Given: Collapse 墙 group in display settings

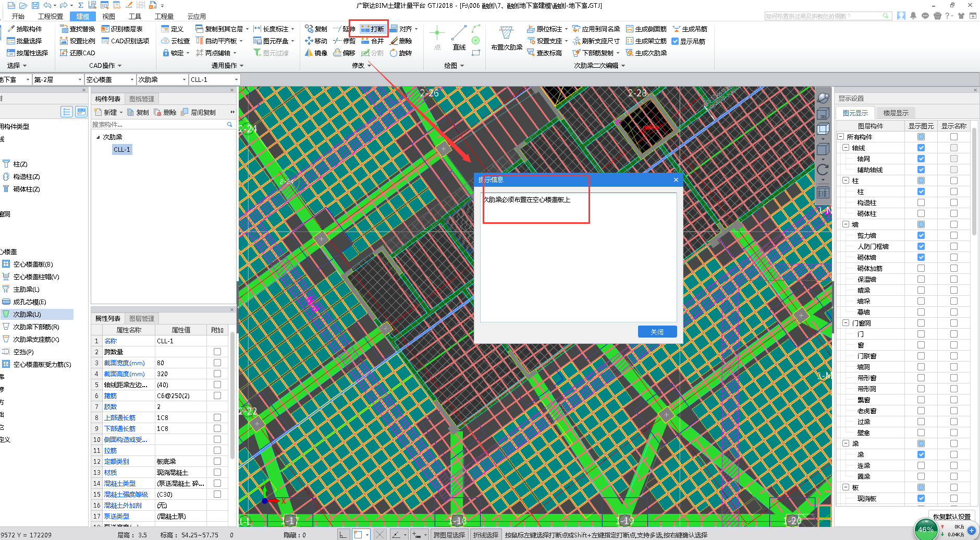Looking at the screenshot, I should pos(846,224).
